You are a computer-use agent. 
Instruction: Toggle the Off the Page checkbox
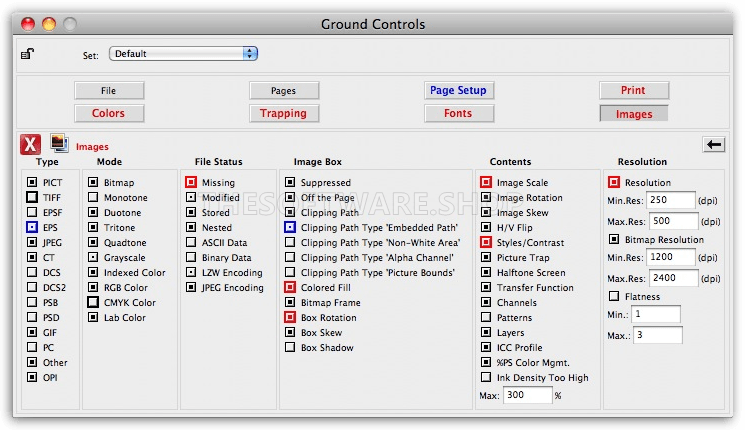290,197
